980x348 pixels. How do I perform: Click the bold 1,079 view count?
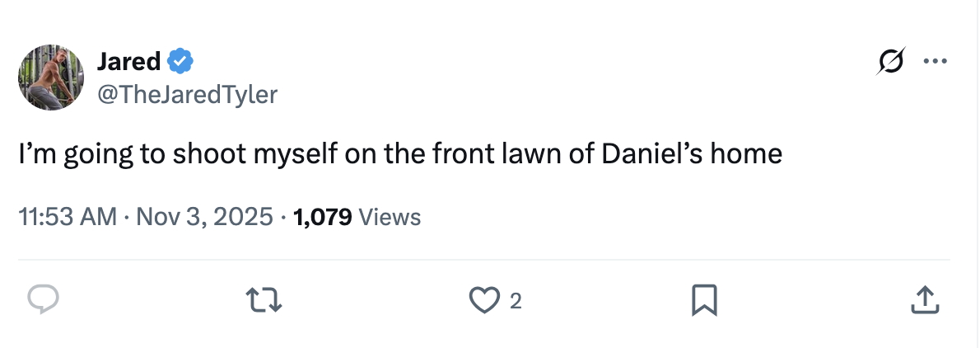click(x=323, y=217)
